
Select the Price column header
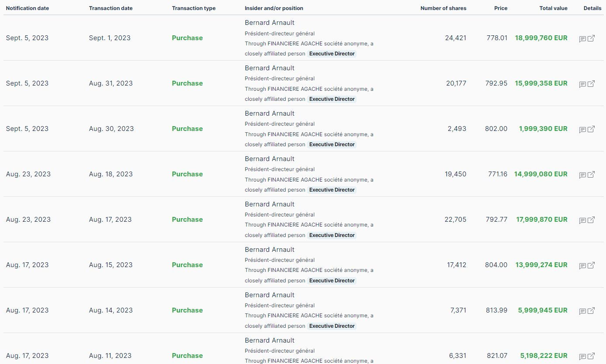coord(501,8)
